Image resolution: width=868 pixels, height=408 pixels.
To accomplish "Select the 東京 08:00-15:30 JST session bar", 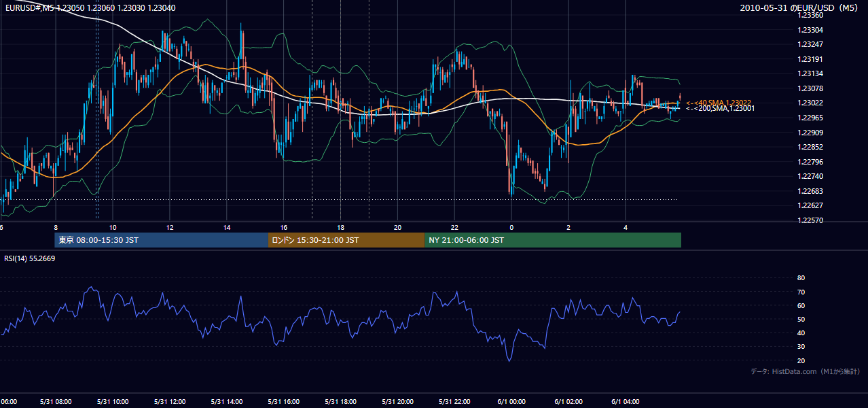I will pos(162,240).
